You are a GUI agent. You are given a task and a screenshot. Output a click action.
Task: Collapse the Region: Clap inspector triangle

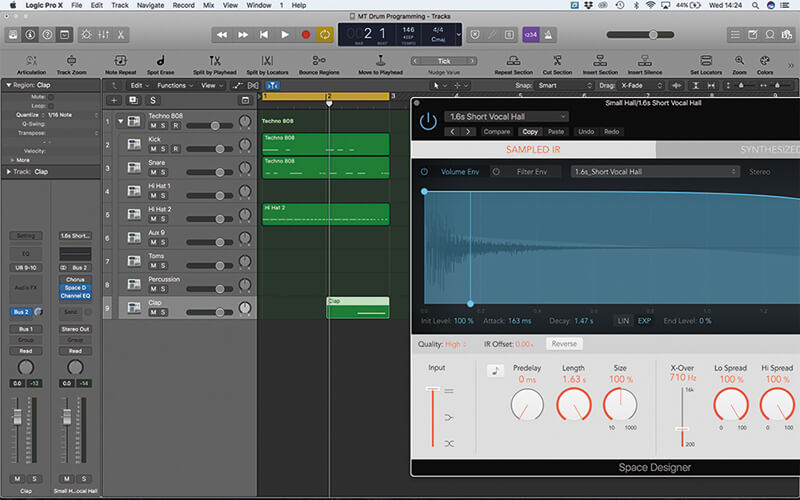pyautogui.click(x=8, y=85)
